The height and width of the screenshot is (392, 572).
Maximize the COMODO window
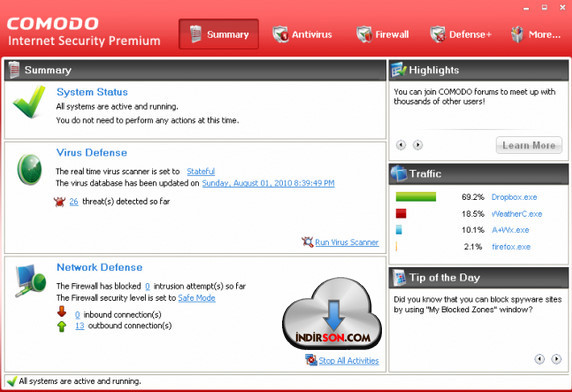tap(544, 7)
